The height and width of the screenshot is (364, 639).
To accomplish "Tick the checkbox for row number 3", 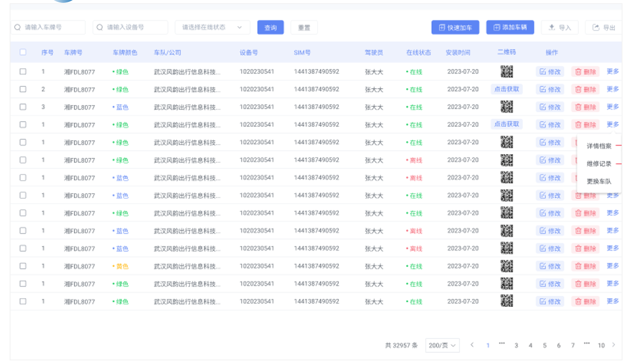I will tap(23, 107).
